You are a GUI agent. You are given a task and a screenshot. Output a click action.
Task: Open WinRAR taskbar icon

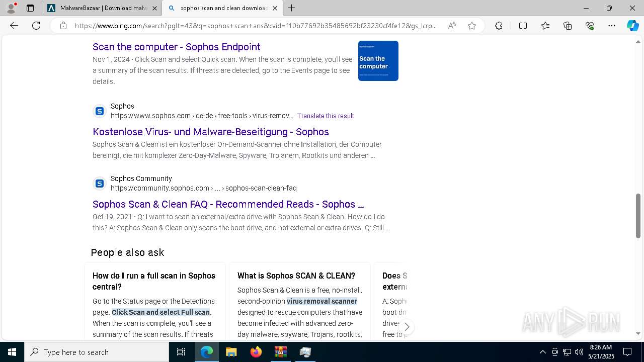click(x=280, y=352)
